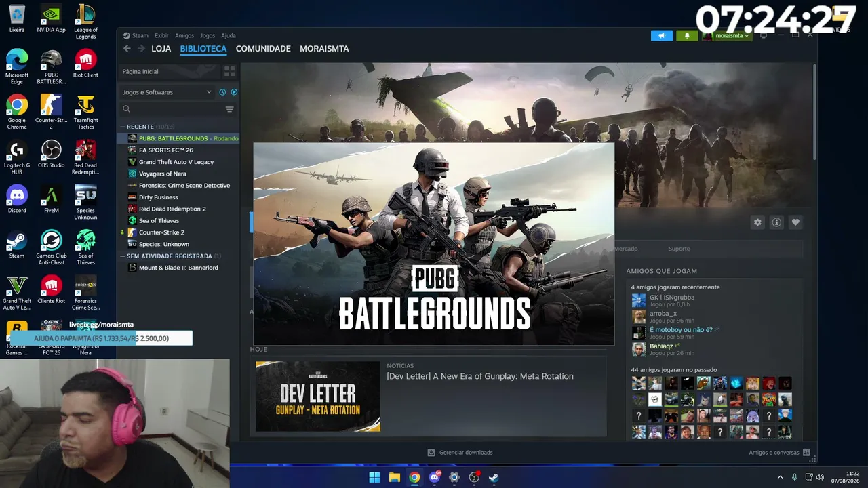
Task: Open Gerenciar downloads
Action: pos(460,453)
